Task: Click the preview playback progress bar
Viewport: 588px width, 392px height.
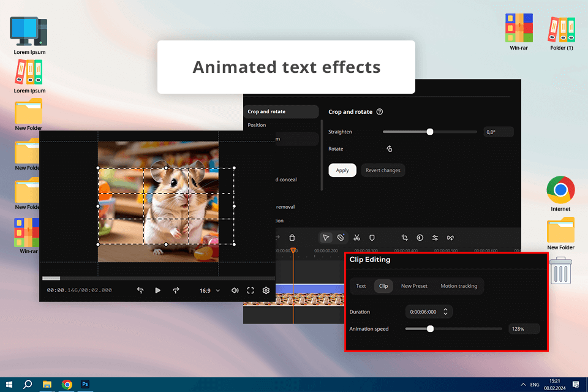Action: click(x=159, y=278)
